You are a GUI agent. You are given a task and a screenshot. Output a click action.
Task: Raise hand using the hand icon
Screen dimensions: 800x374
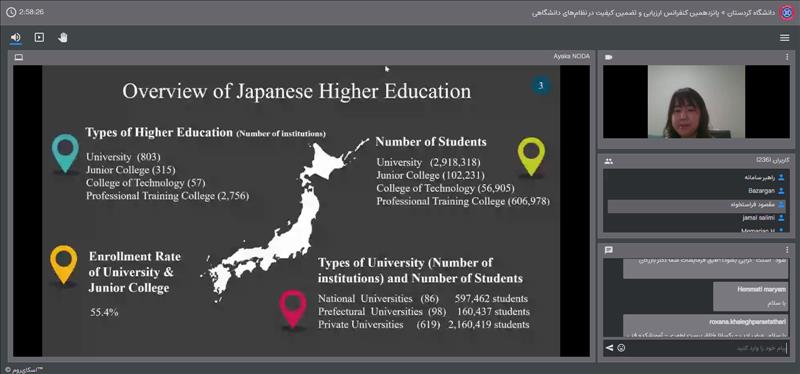click(63, 37)
